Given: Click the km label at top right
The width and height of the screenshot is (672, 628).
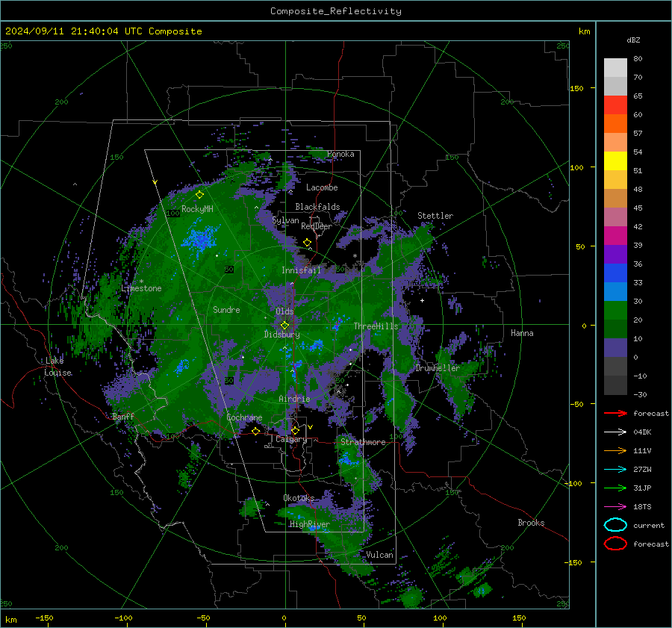Looking at the screenshot, I should (x=584, y=31).
